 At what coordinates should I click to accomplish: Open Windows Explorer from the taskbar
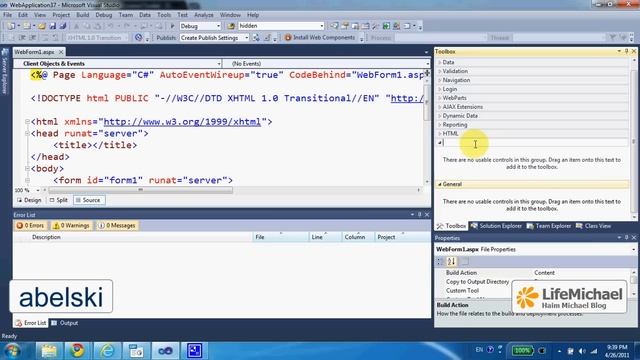point(49,351)
